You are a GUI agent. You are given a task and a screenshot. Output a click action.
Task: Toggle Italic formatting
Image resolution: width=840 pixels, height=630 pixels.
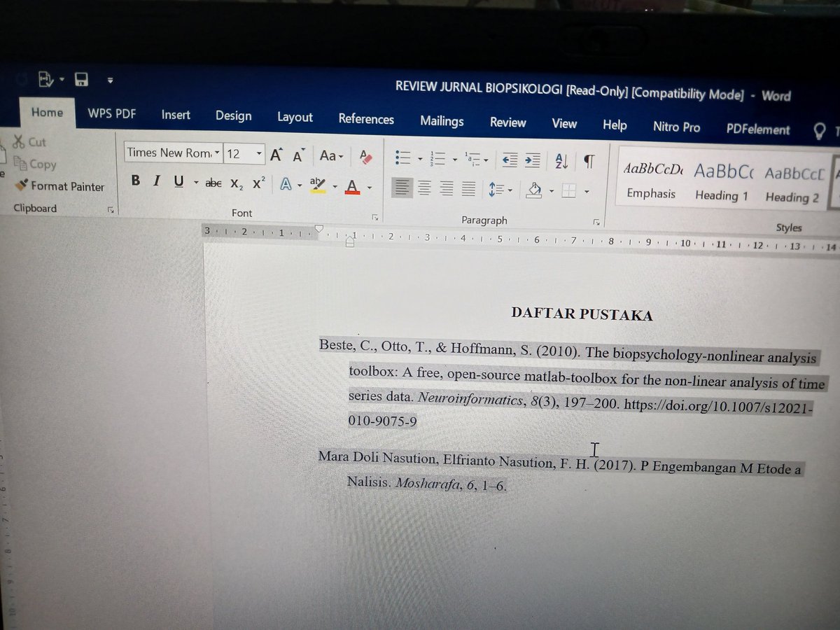click(157, 181)
